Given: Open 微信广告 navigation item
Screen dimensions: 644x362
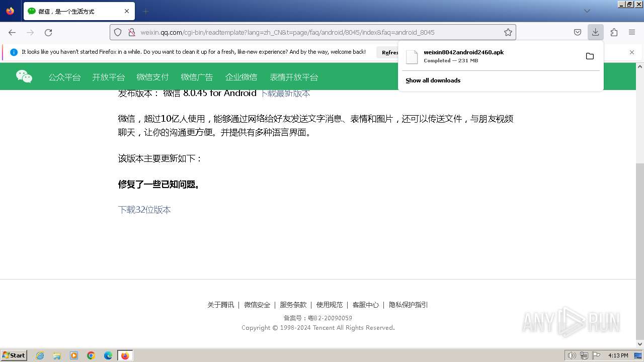Looking at the screenshot, I should 197,77.
